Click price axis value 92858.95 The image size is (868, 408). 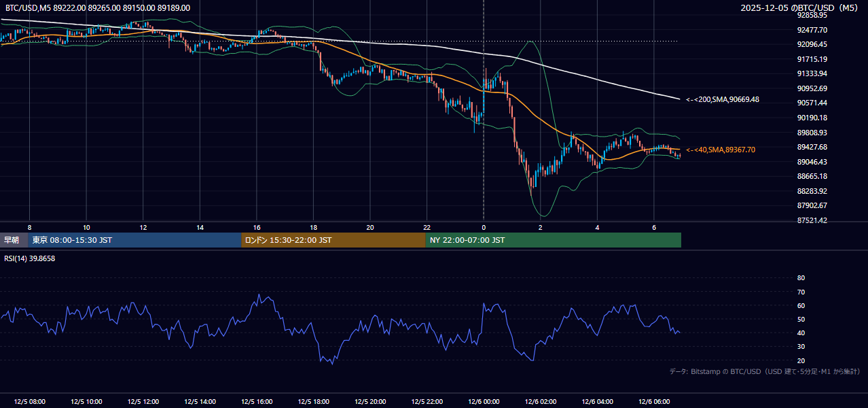click(812, 15)
